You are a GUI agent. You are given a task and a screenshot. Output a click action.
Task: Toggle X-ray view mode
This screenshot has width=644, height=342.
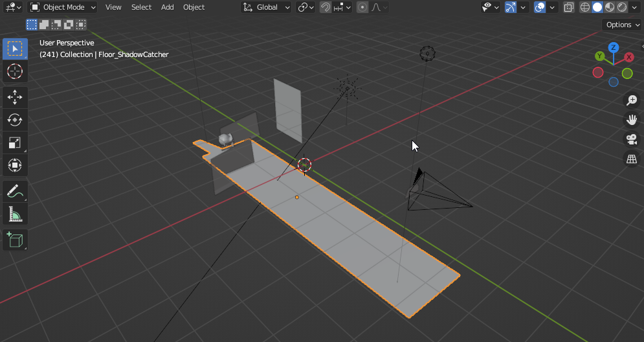point(568,7)
